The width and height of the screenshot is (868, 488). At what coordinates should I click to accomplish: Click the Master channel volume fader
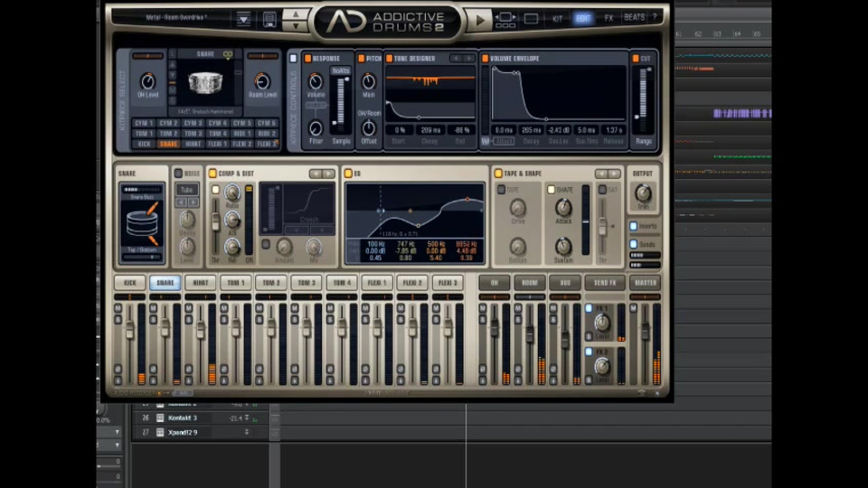point(645,331)
